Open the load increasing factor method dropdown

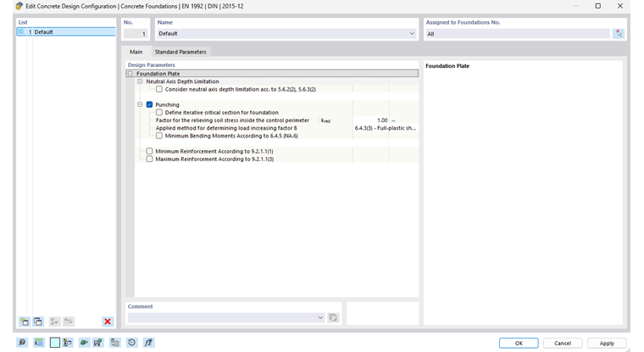tap(386, 128)
